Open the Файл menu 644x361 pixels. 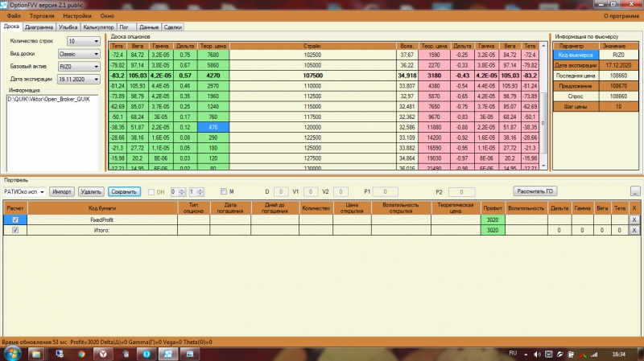point(14,15)
